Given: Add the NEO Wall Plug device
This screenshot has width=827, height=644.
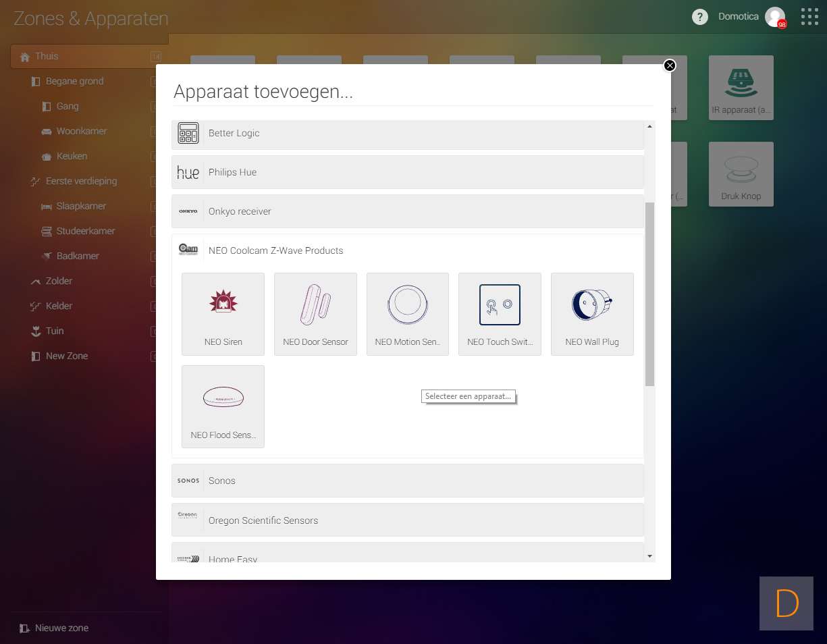Looking at the screenshot, I should point(592,313).
